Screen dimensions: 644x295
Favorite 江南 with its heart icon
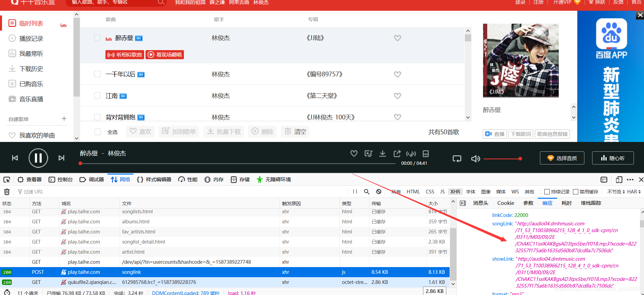click(x=397, y=96)
